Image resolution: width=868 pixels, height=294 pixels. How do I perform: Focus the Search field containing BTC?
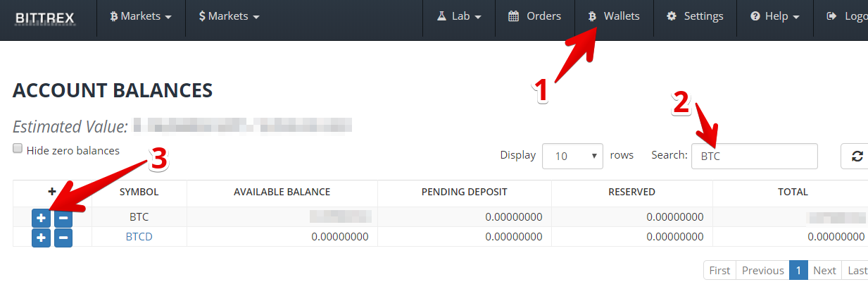pos(755,156)
